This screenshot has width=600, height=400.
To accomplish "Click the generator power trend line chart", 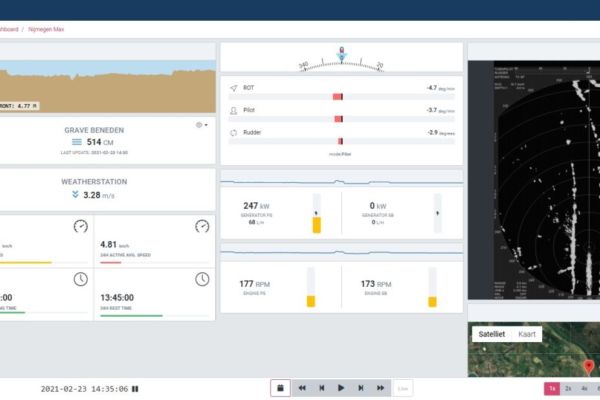I will click(x=342, y=179).
